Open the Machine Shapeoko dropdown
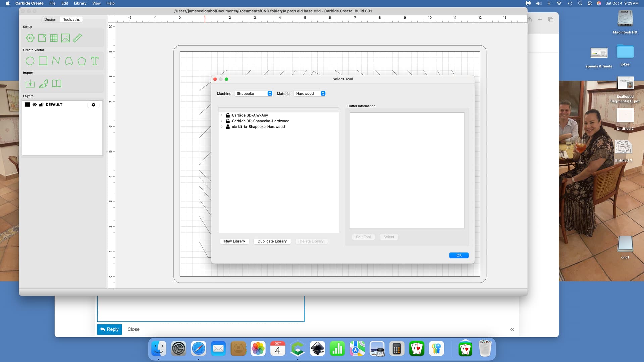This screenshot has width=644, height=362. point(254,94)
